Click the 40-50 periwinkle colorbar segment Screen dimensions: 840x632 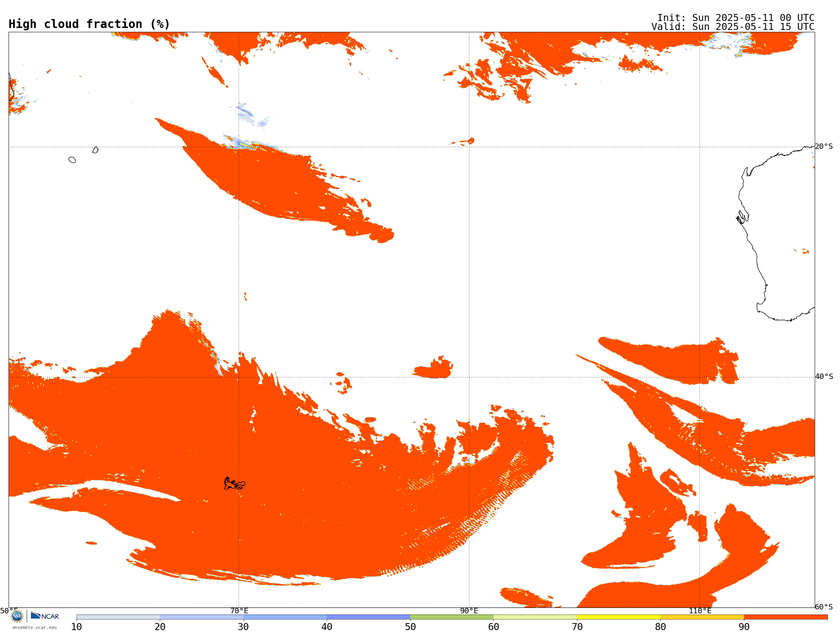pyautogui.click(x=368, y=617)
